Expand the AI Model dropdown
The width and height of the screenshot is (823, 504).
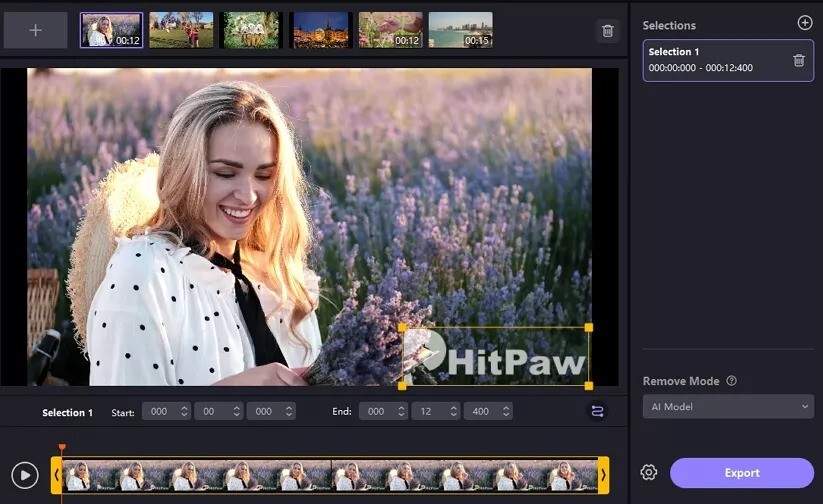pyautogui.click(x=728, y=407)
